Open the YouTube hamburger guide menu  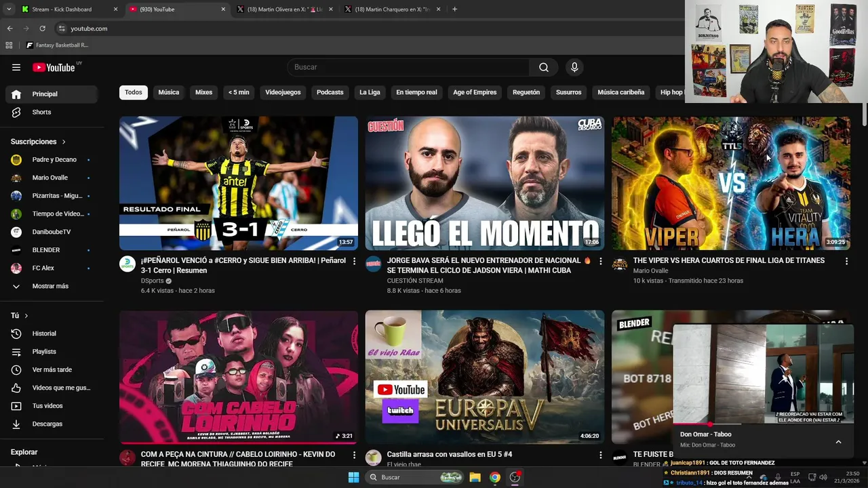tap(16, 67)
